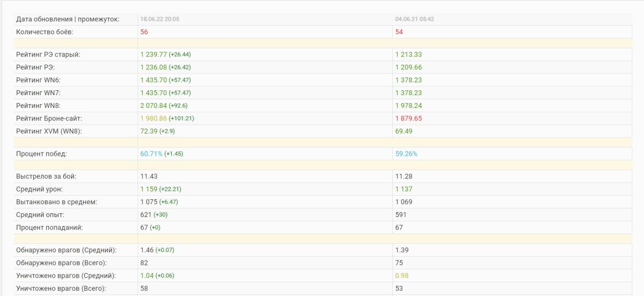
Task: Click the 'Средний опыт:' row label
Action: coord(40,215)
